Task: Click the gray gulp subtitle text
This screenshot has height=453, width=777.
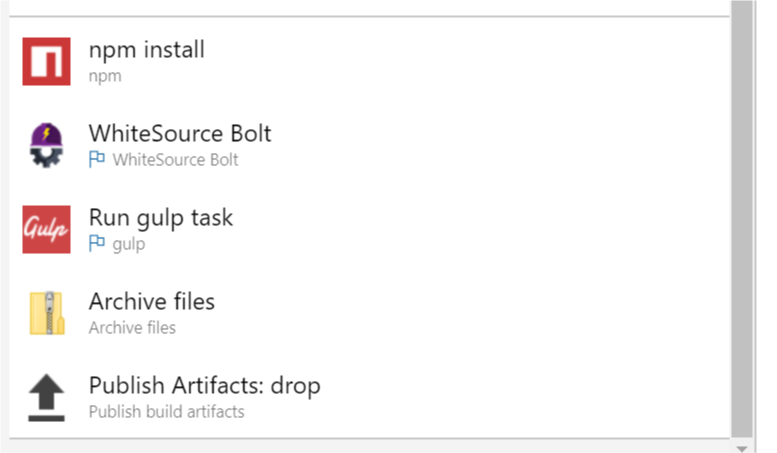Action: click(129, 244)
